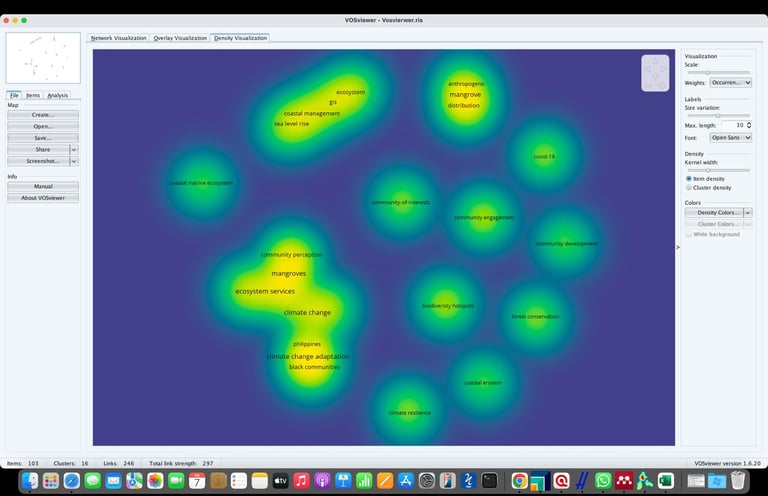Switch to the Network Visualization tab
This screenshot has width=768, height=496.
coord(119,38)
